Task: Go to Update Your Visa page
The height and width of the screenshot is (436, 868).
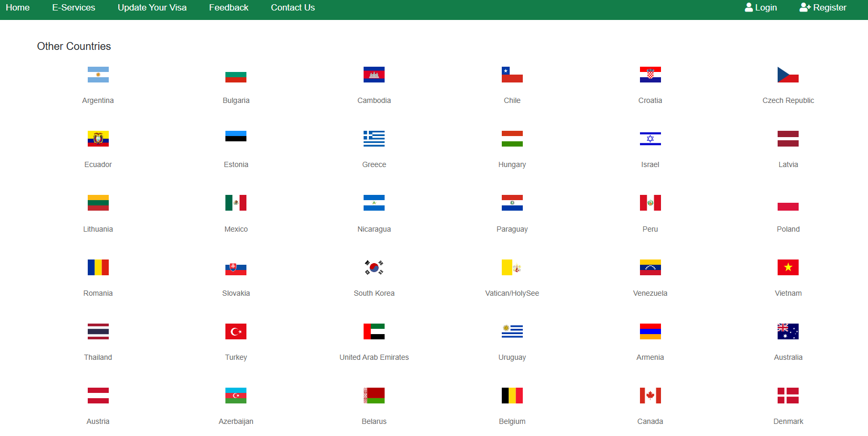Action: tap(152, 7)
